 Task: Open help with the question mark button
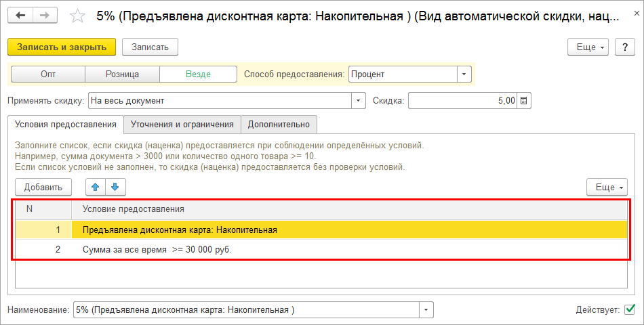[624, 47]
